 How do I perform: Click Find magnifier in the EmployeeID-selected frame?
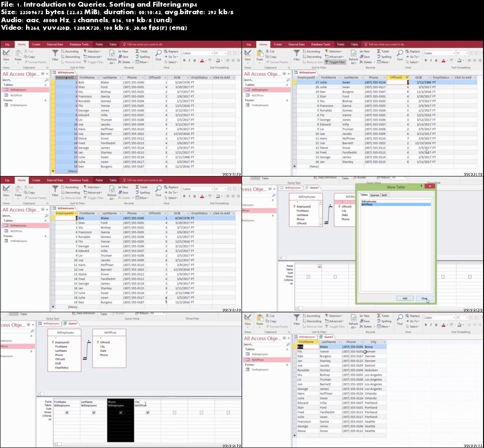click(158, 55)
